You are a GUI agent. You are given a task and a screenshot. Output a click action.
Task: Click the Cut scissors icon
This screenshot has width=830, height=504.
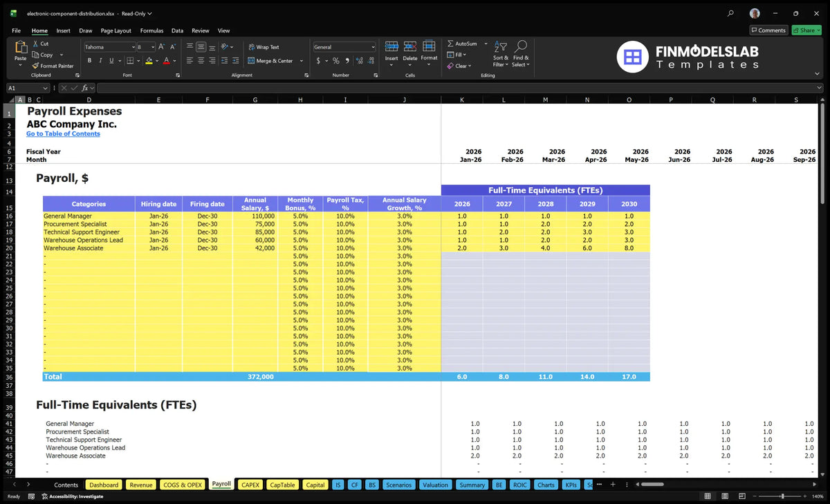tap(36, 44)
